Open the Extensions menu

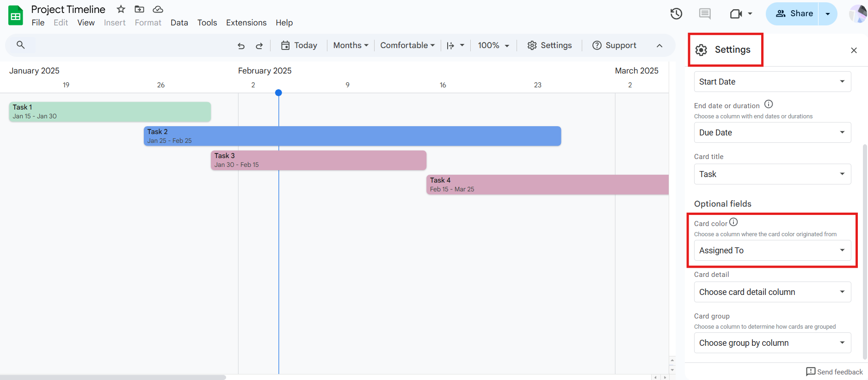[x=246, y=23]
